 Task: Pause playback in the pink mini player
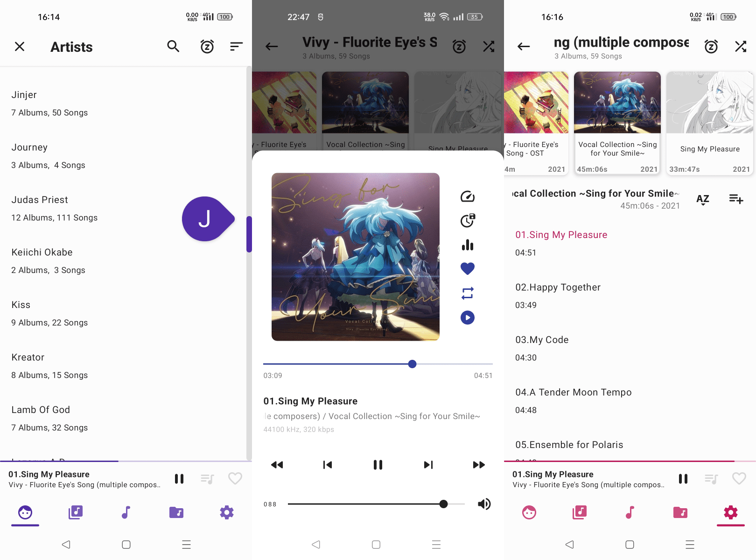pyautogui.click(x=683, y=479)
